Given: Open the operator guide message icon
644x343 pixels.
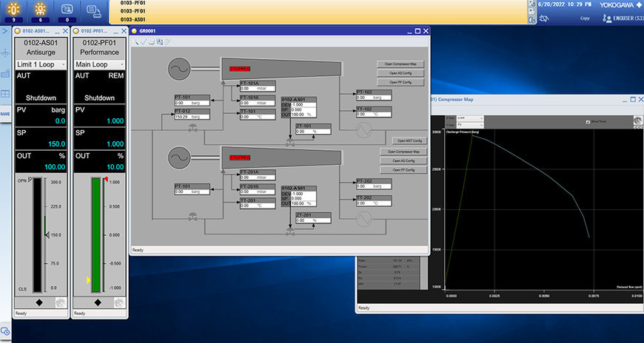Looking at the screenshot, I should coord(67,10).
